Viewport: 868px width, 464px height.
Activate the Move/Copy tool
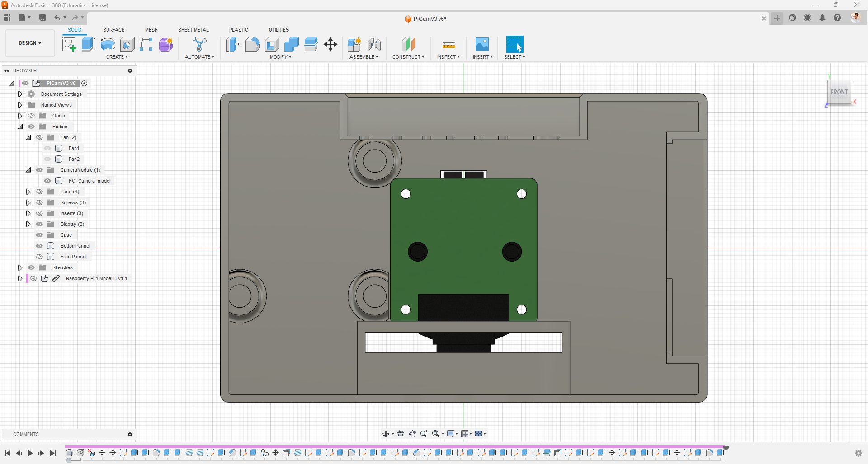pyautogui.click(x=330, y=44)
